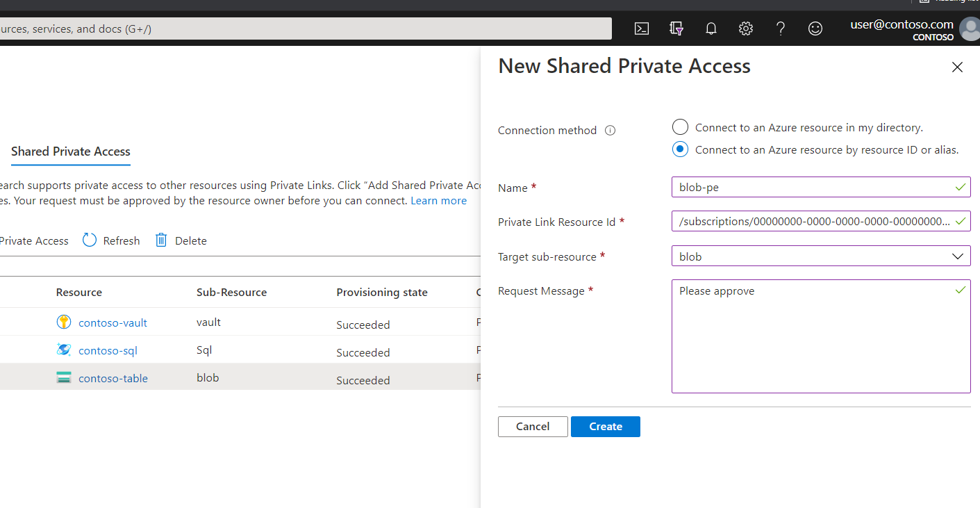Open the contoso-vault resource link
Image resolution: width=980 pixels, height=508 pixels.
pos(113,322)
